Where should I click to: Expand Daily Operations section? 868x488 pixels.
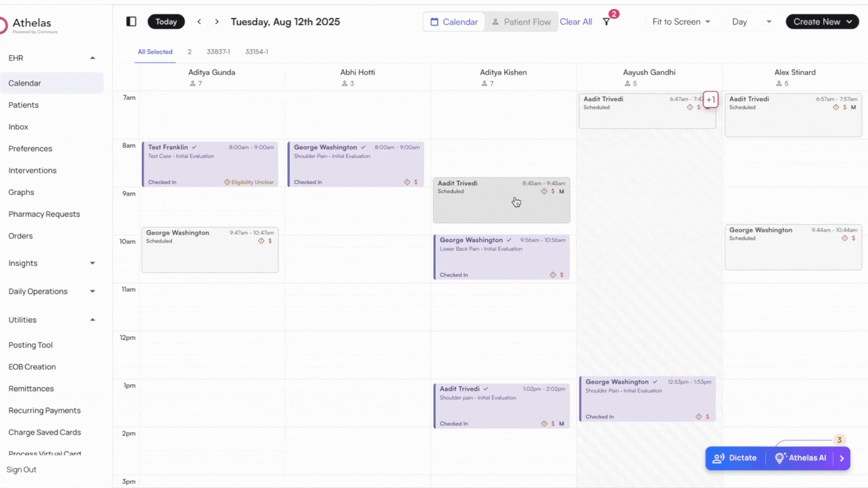93,291
